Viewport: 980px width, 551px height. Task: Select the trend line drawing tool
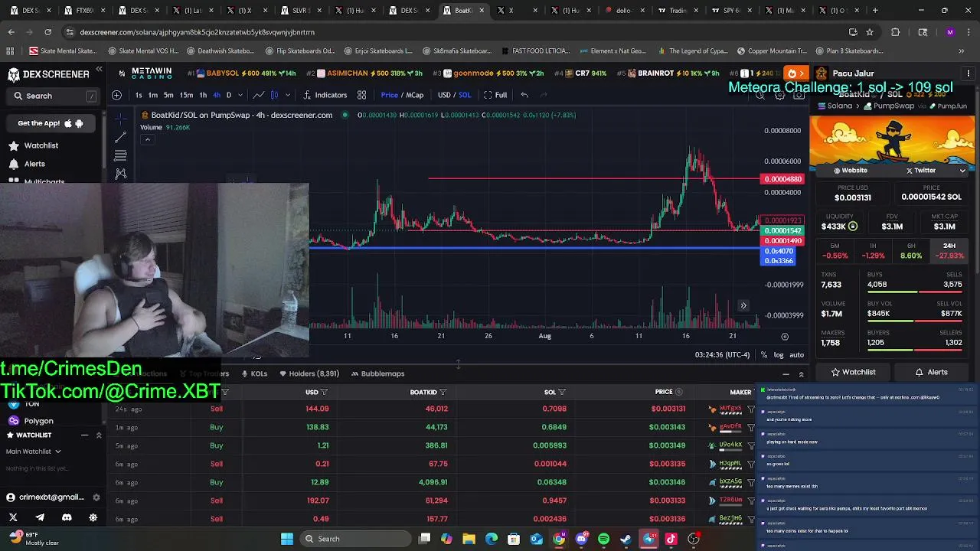[120, 138]
